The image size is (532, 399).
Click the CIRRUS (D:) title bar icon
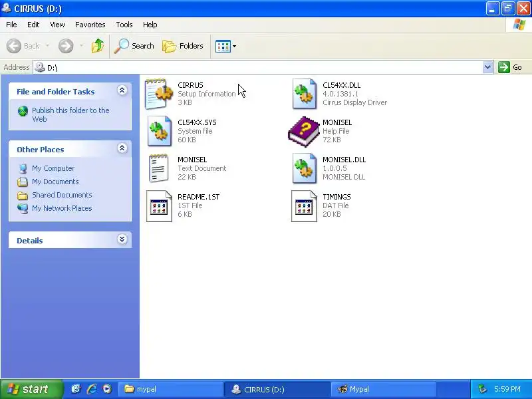click(x=7, y=7)
